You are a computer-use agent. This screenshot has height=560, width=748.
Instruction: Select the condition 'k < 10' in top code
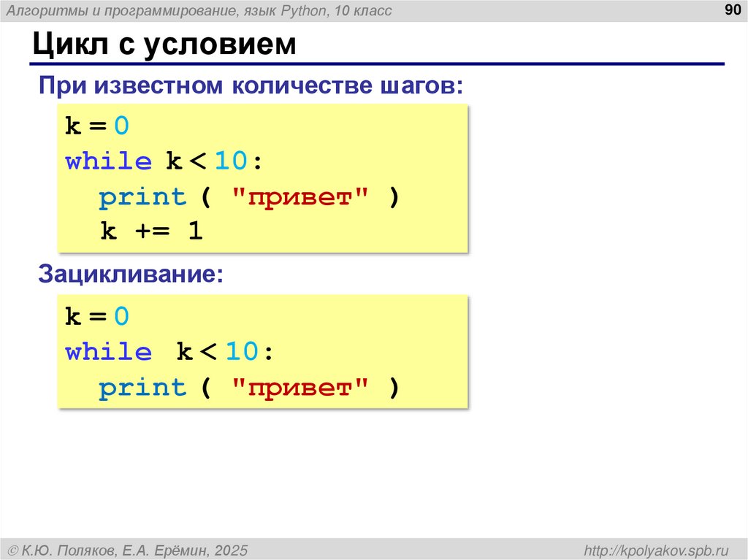tap(212, 160)
